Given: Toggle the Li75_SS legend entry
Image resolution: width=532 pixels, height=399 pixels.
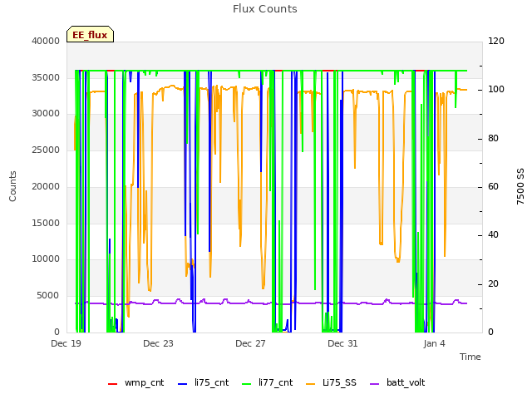Looking at the screenshot, I should click(331, 383).
